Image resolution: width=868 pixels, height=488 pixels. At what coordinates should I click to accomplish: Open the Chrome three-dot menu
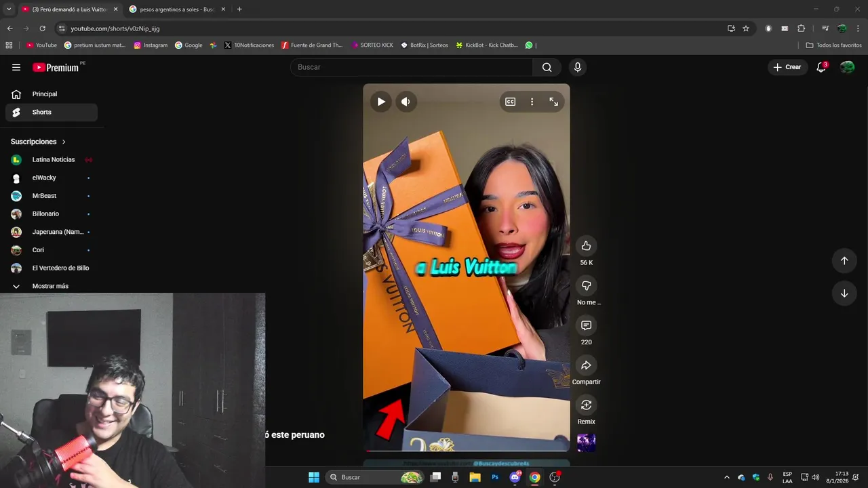click(x=859, y=28)
